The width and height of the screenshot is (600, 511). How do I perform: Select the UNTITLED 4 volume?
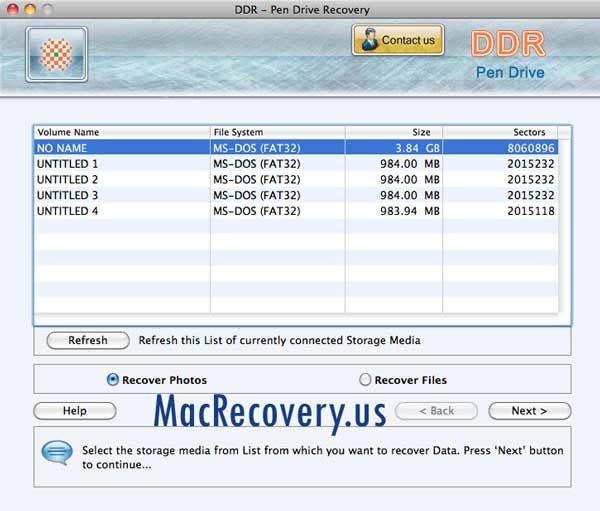pos(296,211)
